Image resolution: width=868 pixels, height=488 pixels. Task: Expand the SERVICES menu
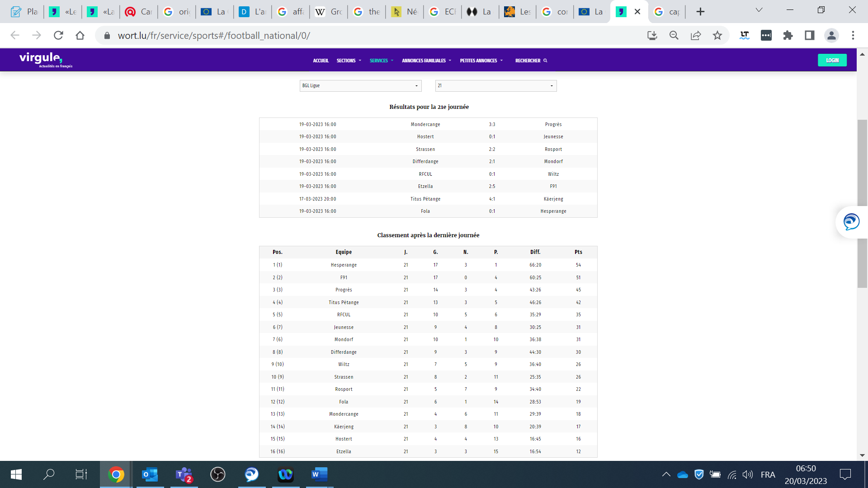click(382, 61)
